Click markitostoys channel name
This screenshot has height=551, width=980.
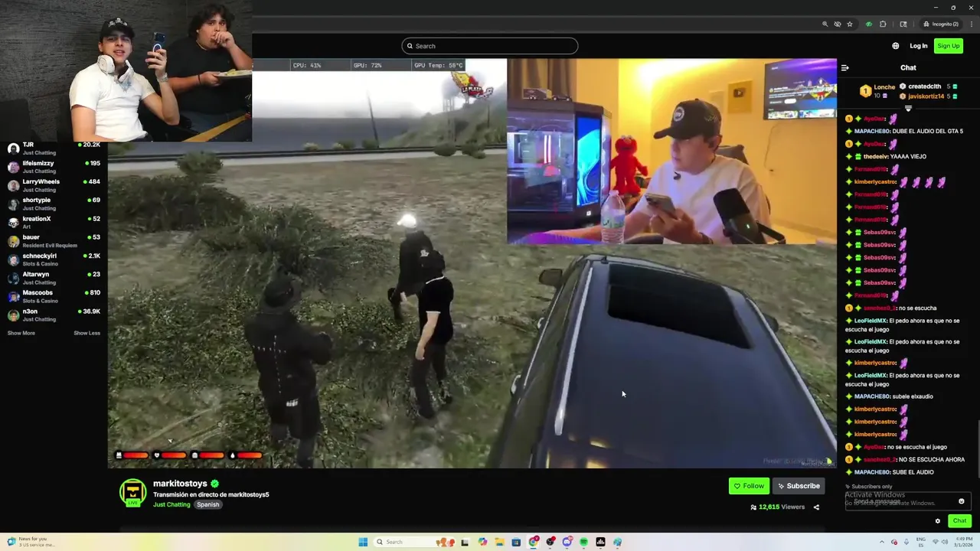coord(180,484)
